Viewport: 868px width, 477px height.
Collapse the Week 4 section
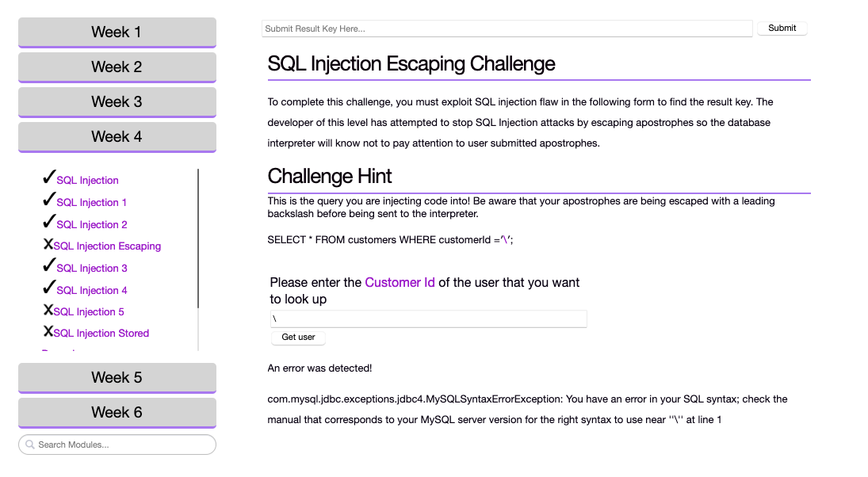117,136
